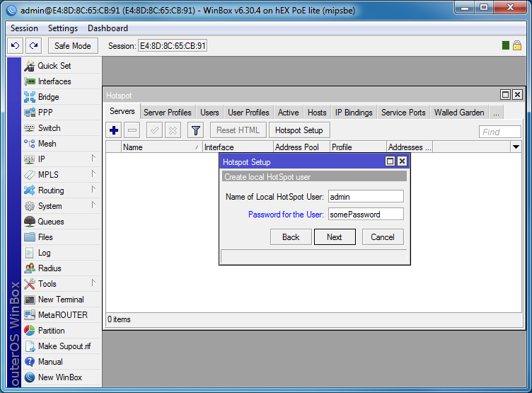Expand the MPLS submenu

(93, 174)
